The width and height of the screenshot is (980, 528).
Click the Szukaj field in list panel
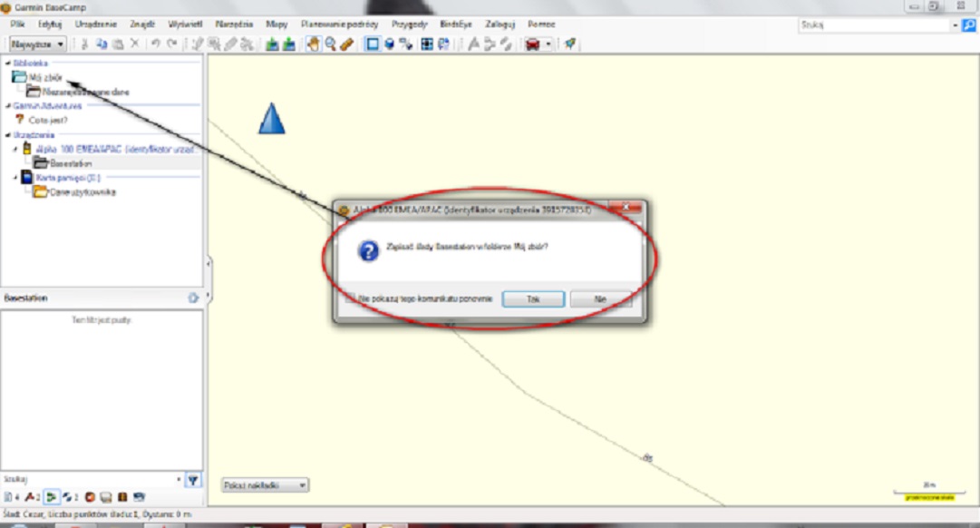click(89, 480)
